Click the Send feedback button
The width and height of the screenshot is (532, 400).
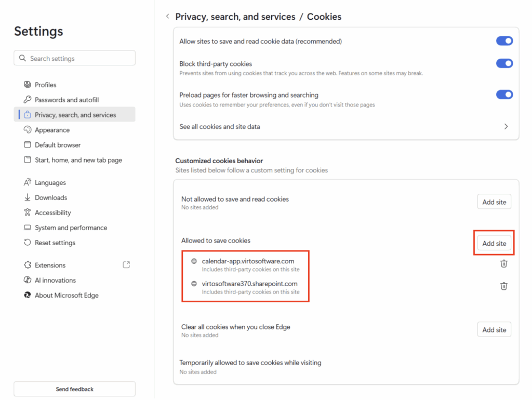74,389
